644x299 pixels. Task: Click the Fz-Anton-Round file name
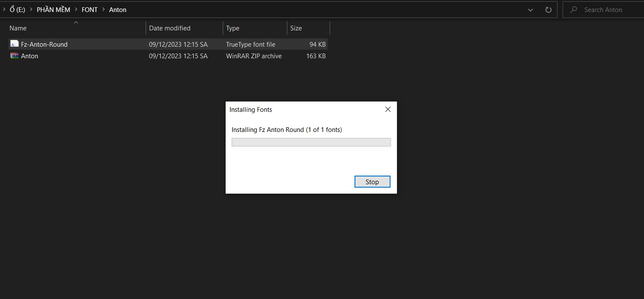pyautogui.click(x=44, y=44)
